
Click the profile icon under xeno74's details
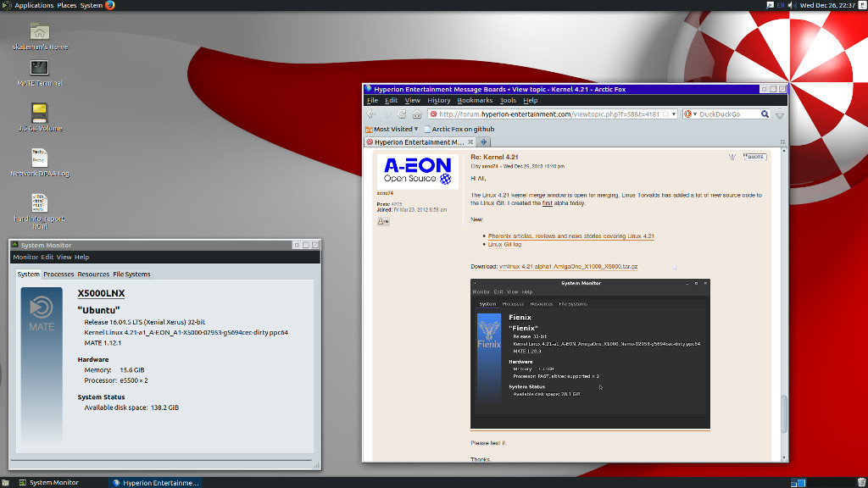(x=383, y=221)
